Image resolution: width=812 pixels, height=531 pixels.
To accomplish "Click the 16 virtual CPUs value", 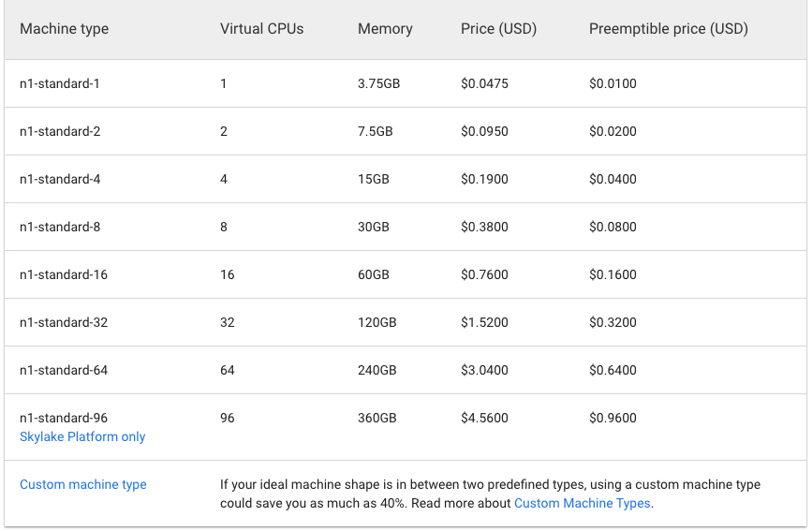I will (x=228, y=274).
